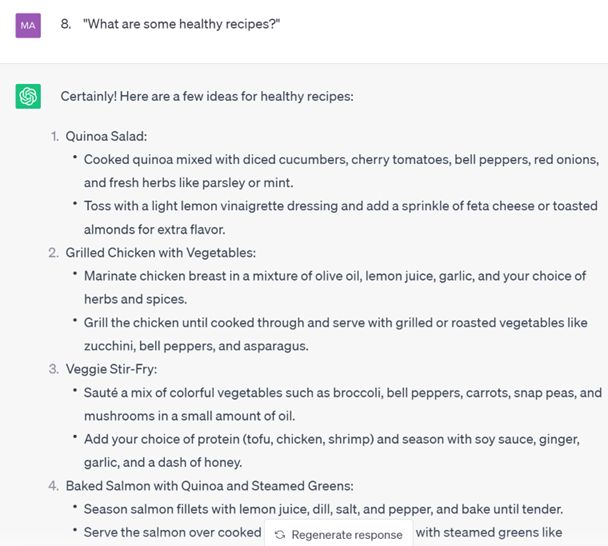
Task: Click the bullet starting "Cooked quinoa mixed"
Action: [x=341, y=160]
